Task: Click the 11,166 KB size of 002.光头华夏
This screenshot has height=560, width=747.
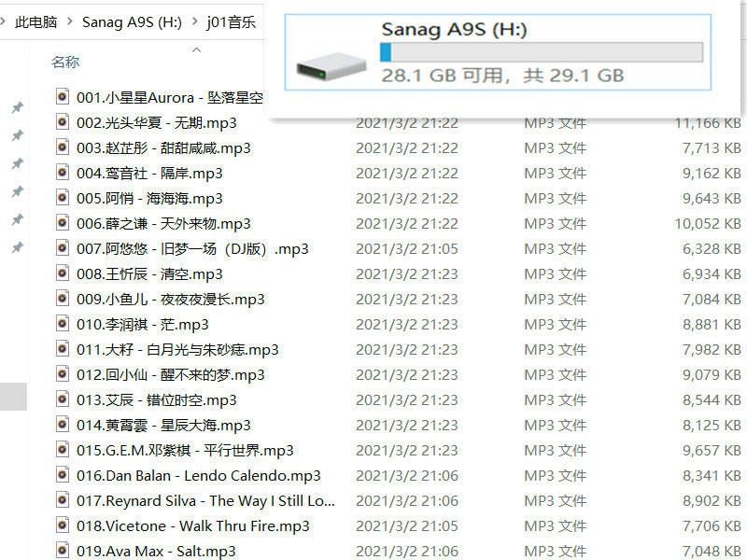Action: click(708, 123)
